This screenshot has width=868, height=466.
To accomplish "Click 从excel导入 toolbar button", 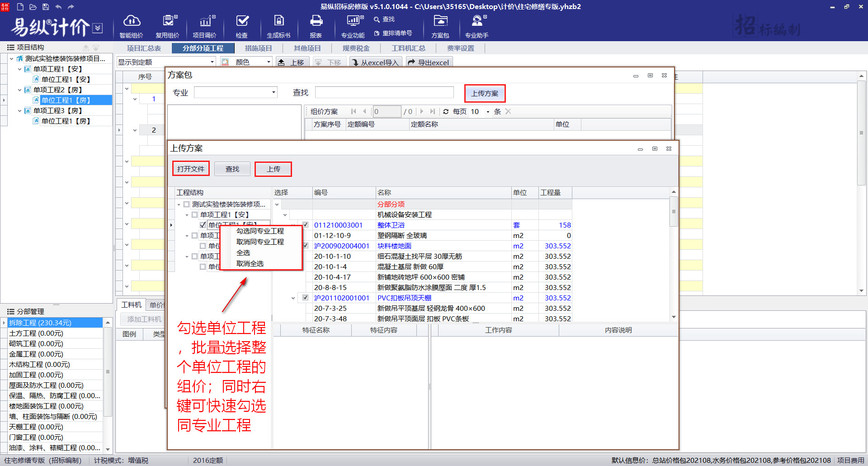I will [x=375, y=62].
